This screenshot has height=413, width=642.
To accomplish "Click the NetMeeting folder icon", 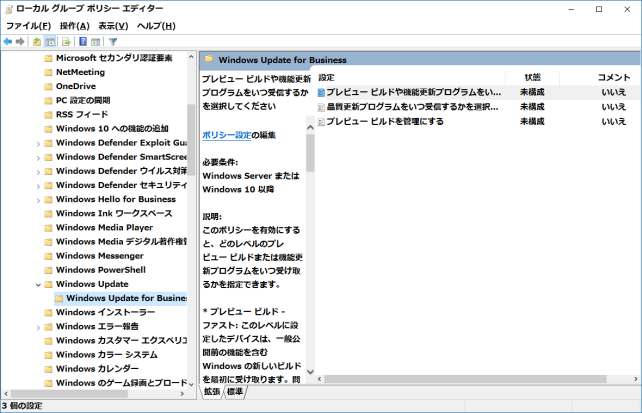I will (x=48, y=72).
